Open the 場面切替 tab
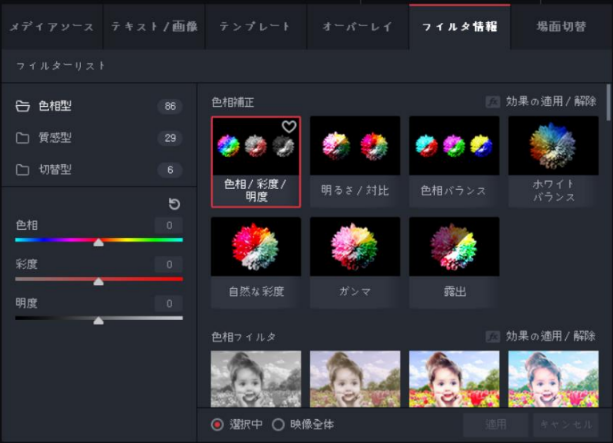 coord(561,26)
